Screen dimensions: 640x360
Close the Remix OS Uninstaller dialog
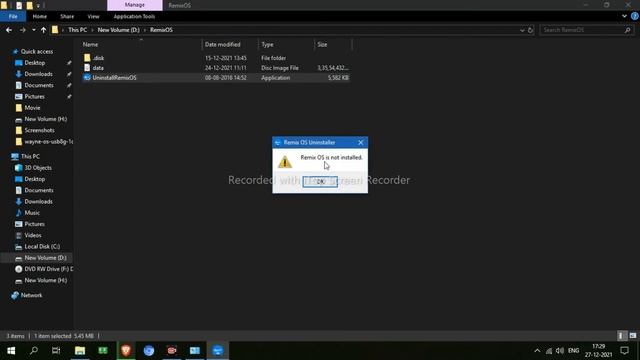point(360,142)
